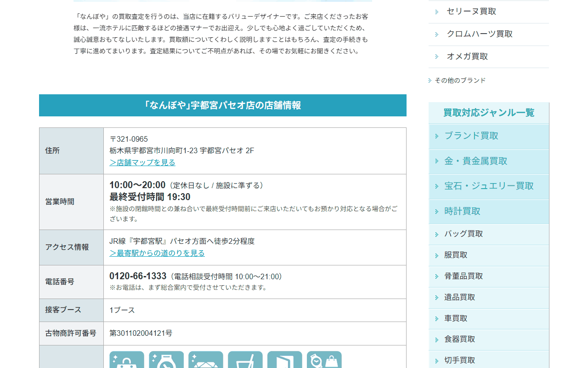Viewport: 588px width, 368px height.
Task: Open セリーヌ買取 brand link
Action: tap(489, 11)
